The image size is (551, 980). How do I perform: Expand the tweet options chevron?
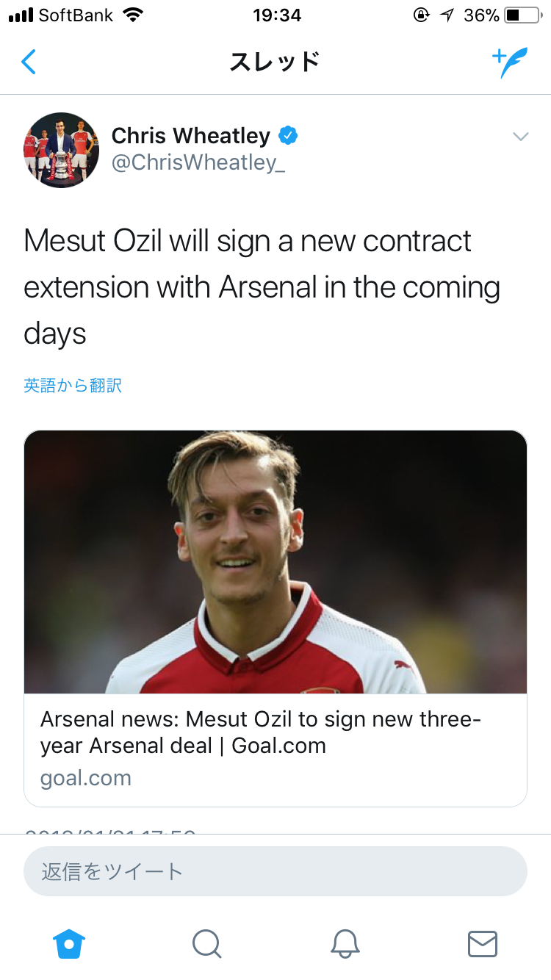tap(520, 137)
